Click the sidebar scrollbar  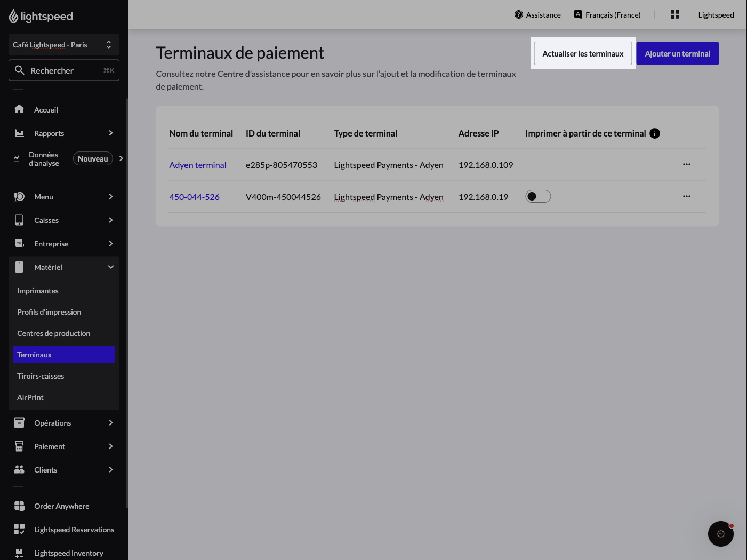tap(126, 303)
